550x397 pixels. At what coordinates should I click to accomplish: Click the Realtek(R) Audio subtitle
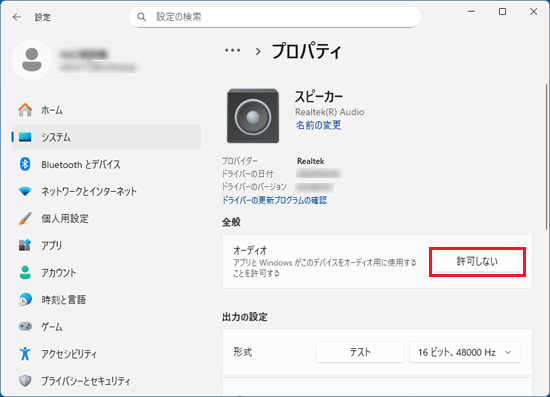[330, 112]
